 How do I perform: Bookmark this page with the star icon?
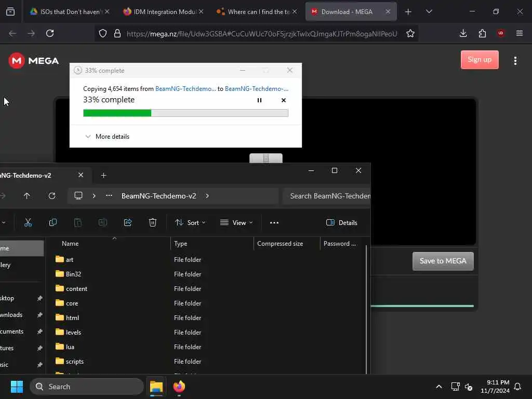(x=410, y=33)
